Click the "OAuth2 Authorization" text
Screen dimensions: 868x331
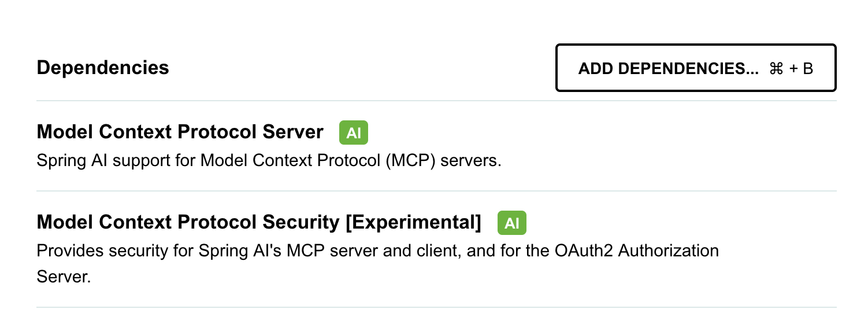click(637, 251)
